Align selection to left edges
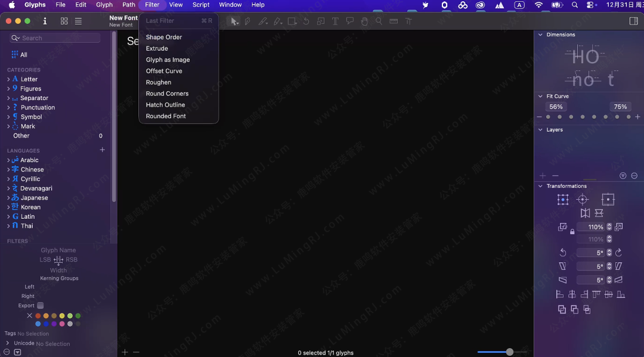Image resolution: width=644 pixels, height=357 pixels. 559,294
